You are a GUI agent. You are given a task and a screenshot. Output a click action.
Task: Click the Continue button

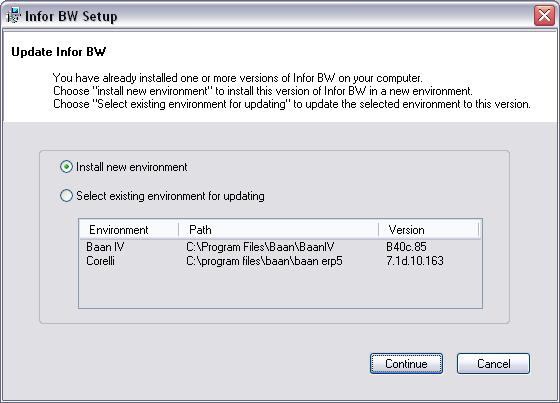pyautogui.click(x=406, y=364)
